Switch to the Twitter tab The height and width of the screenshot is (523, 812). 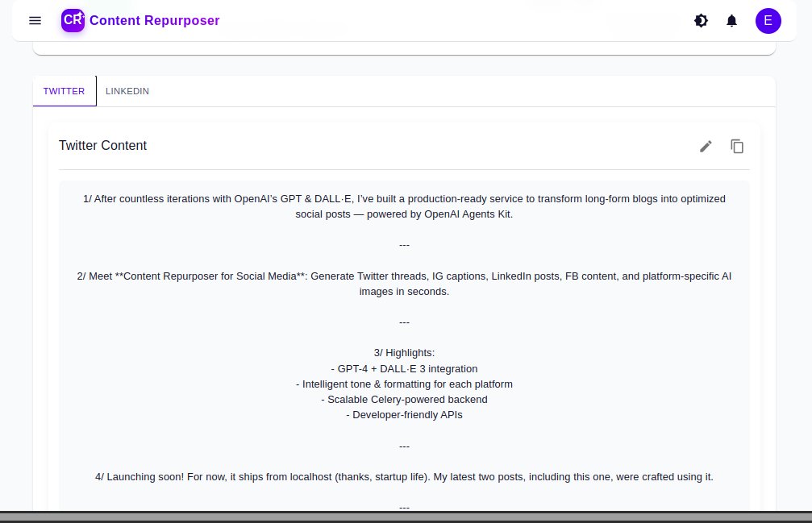point(65,91)
